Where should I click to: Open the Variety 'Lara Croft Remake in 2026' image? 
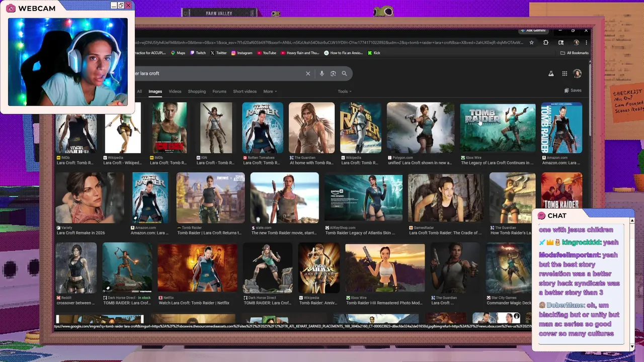click(x=90, y=198)
